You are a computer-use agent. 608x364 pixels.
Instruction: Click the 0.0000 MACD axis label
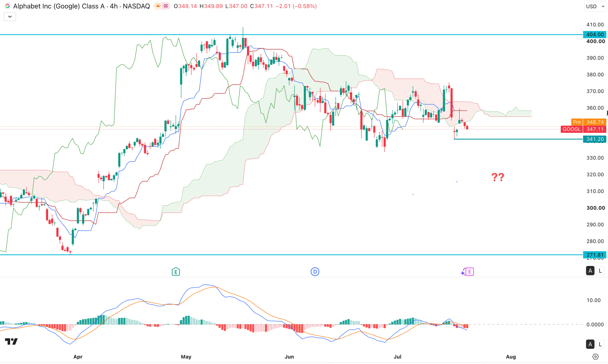pos(595,324)
